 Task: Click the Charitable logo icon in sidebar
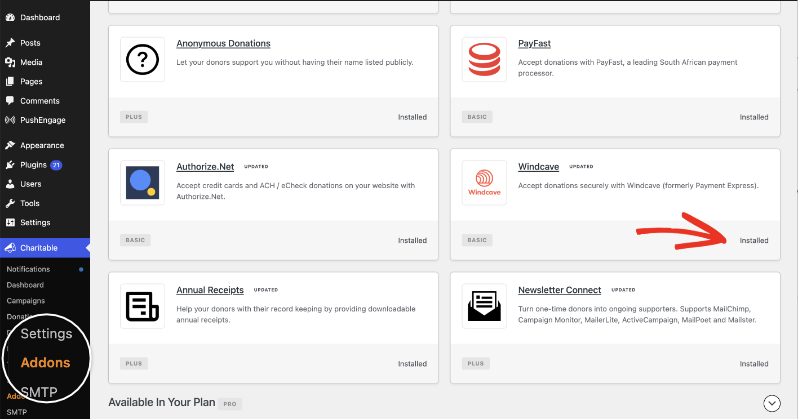(x=10, y=248)
